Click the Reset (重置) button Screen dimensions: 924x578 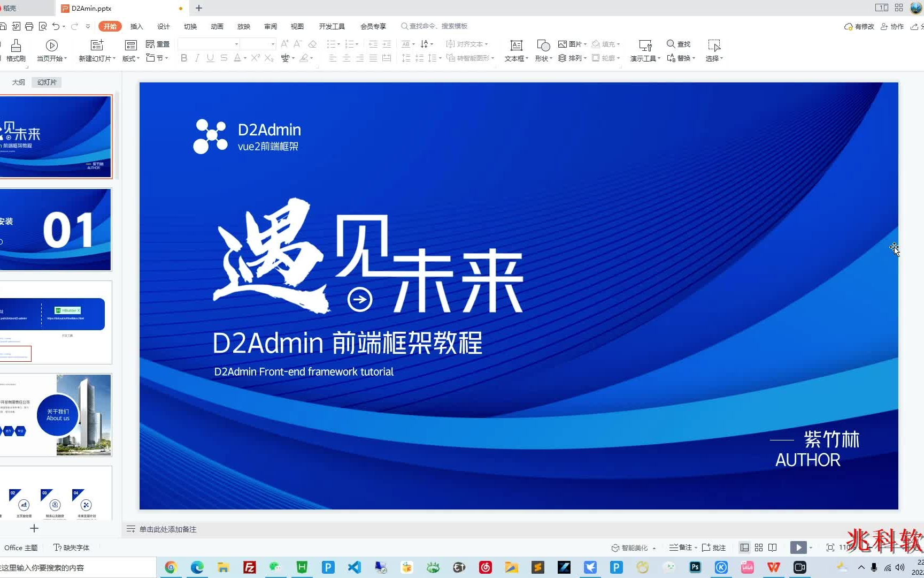pos(158,44)
